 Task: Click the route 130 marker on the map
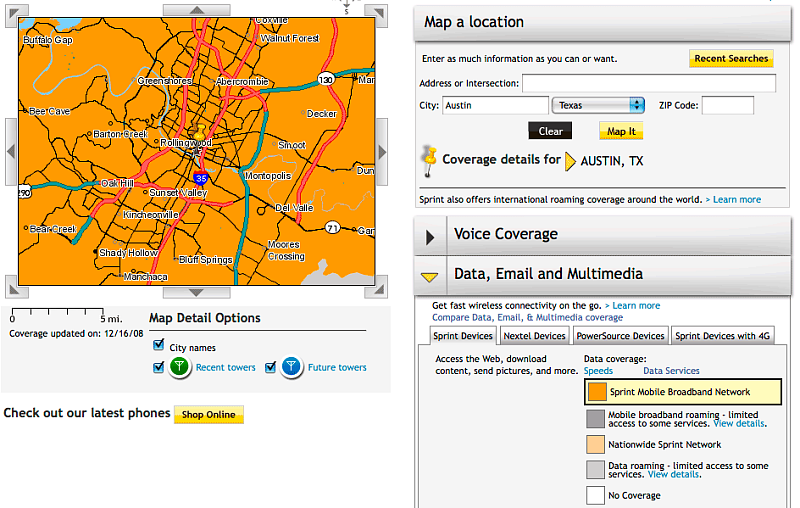pyautogui.click(x=326, y=79)
